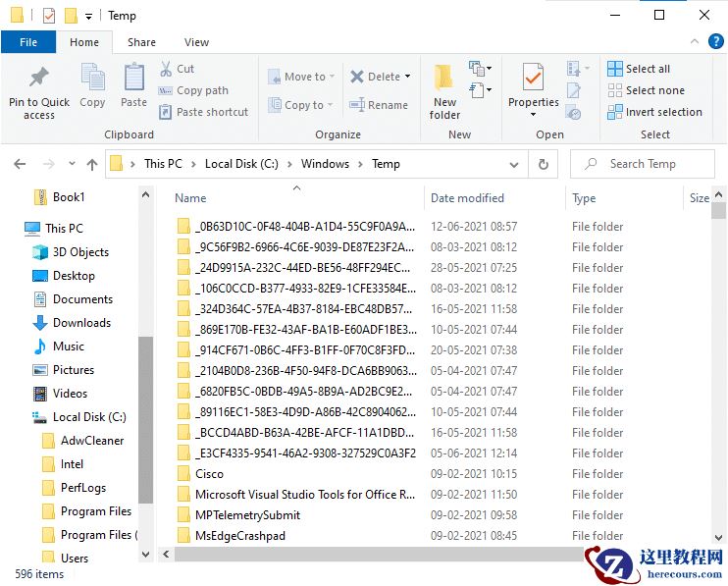
Task: Click the Rename ribbon button
Action: click(x=379, y=105)
